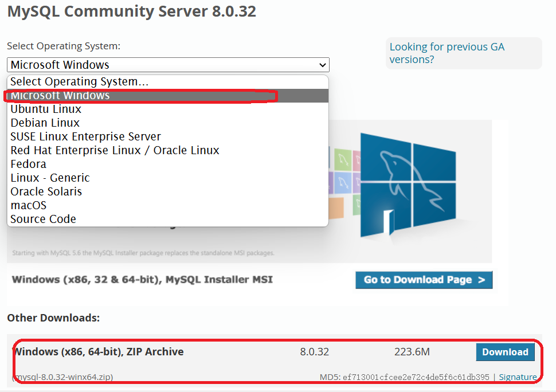Viewport: 556px width, 392px height.
Task: Click the mysql-8.0.32-winx64.zip file name
Action: pos(62,377)
